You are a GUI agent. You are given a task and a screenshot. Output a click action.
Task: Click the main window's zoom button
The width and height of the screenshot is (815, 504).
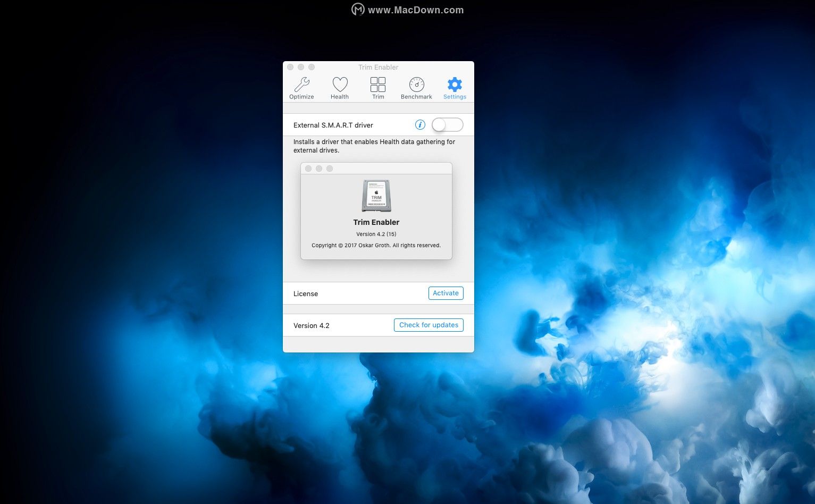(x=312, y=67)
